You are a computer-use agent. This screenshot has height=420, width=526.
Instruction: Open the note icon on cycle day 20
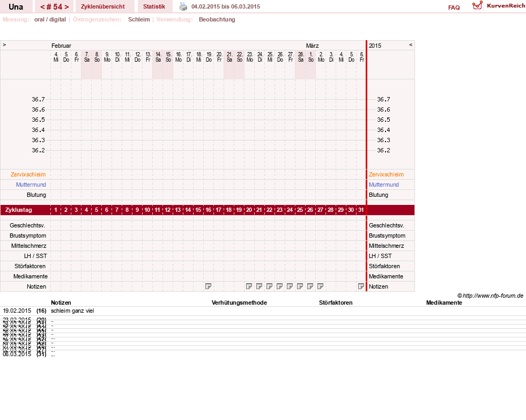click(x=249, y=286)
